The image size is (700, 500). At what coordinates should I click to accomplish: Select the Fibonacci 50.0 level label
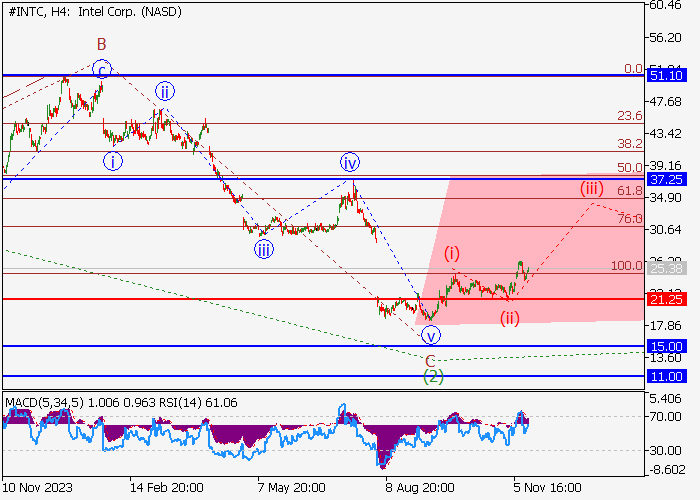click(629, 167)
